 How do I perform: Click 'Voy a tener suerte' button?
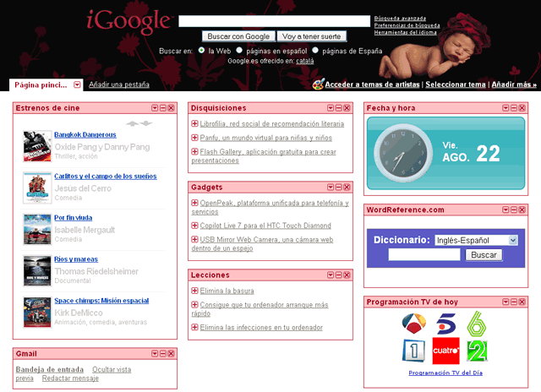click(x=312, y=36)
